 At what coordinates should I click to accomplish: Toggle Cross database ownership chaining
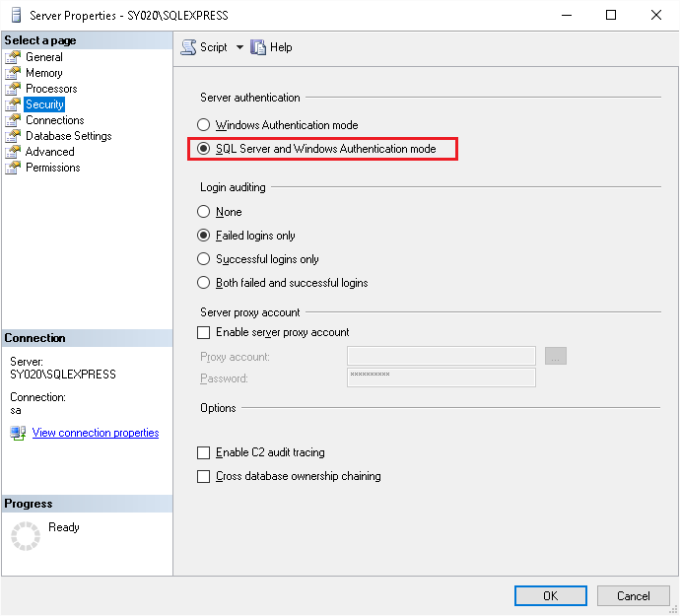203,476
